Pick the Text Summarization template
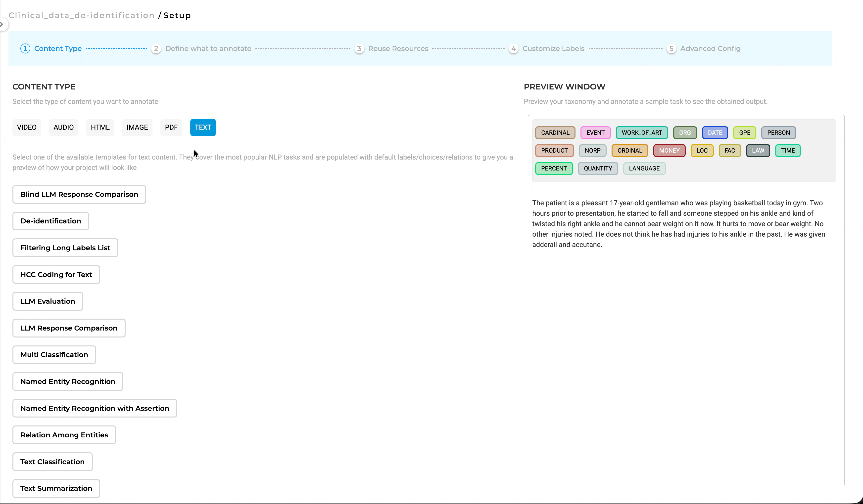The height and width of the screenshot is (504, 863). [x=56, y=488]
